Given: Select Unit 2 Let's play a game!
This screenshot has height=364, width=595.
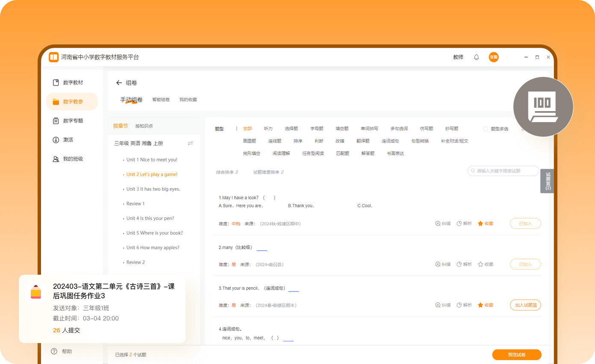Looking at the screenshot, I should (x=152, y=174).
